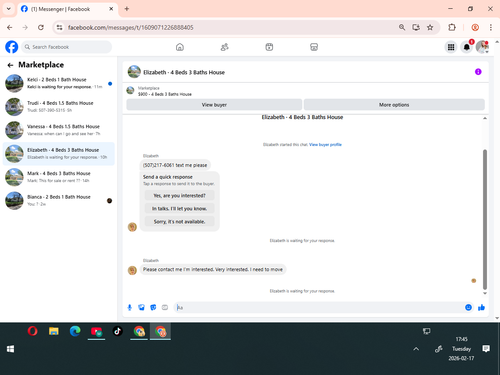Open the emoji picker in message box
500x375 pixels.
pyautogui.click(x=468, y=307)
